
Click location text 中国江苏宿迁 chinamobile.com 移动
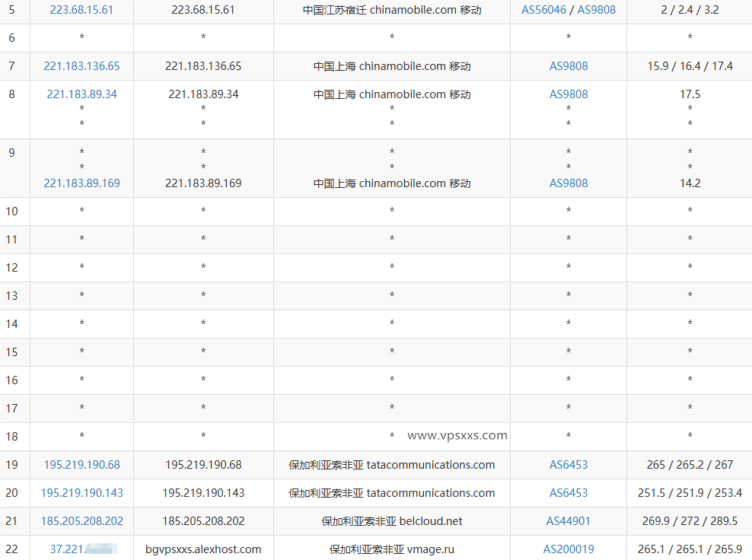(392, 10)
